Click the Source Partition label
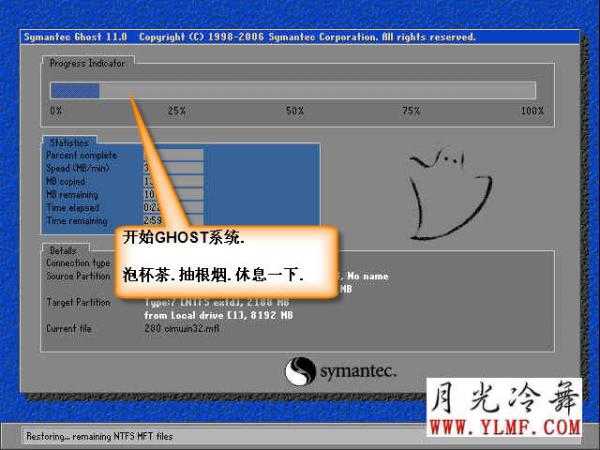This screenshot has width=600, height=450. (x=78, y=276)
